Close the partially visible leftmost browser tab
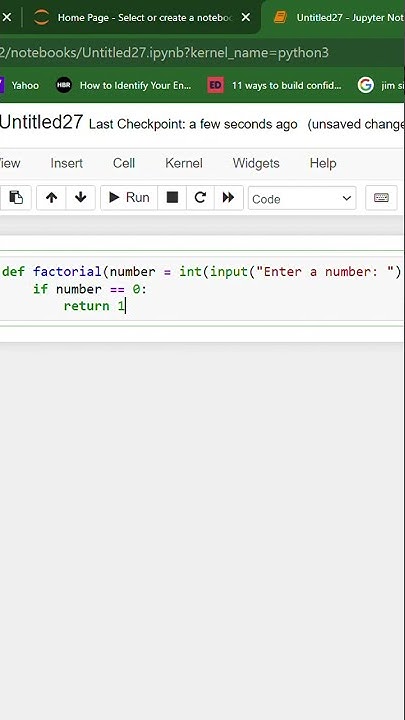405x720 pixels. (x=6, y=17)
